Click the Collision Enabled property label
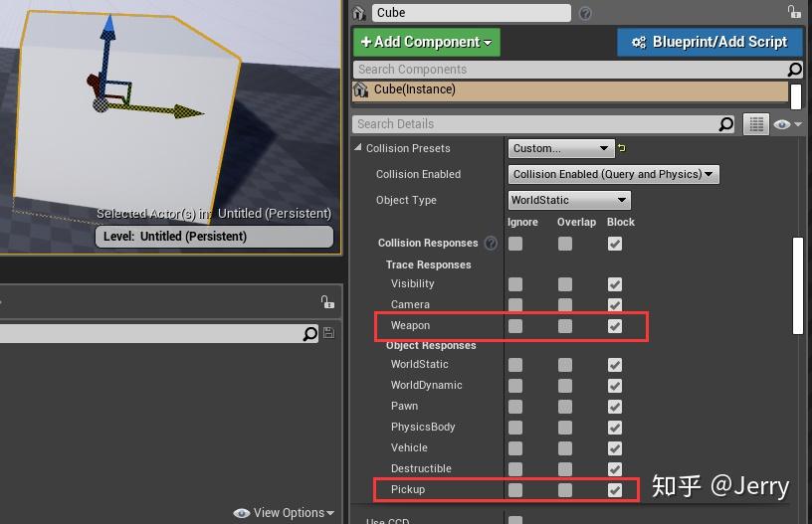The width and height of the screenshot is (812, 524). pos(418,174)
